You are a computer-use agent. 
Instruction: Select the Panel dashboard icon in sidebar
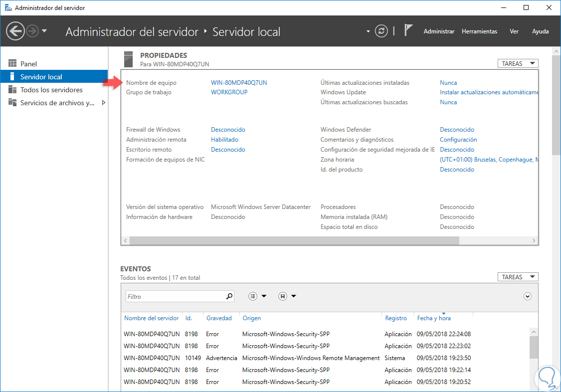click(x=12, y=64)
